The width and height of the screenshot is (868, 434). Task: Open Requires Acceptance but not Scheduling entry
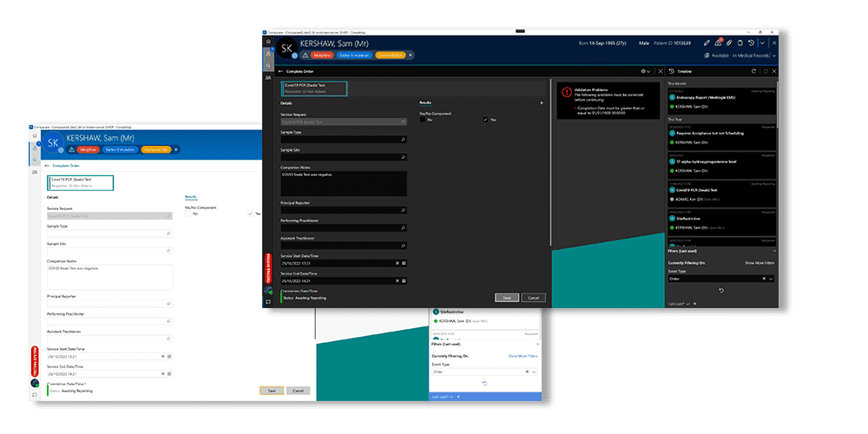(x=722, y=138)
